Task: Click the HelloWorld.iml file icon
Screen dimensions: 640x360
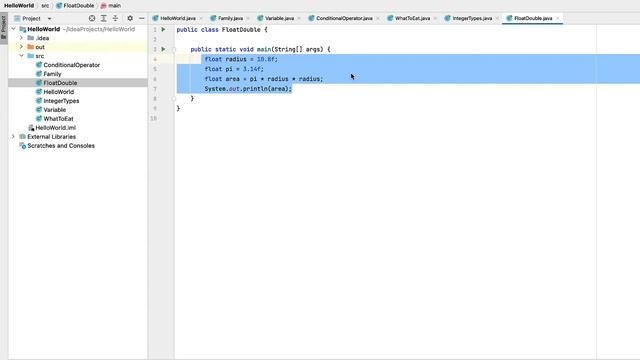Action: 31,128
